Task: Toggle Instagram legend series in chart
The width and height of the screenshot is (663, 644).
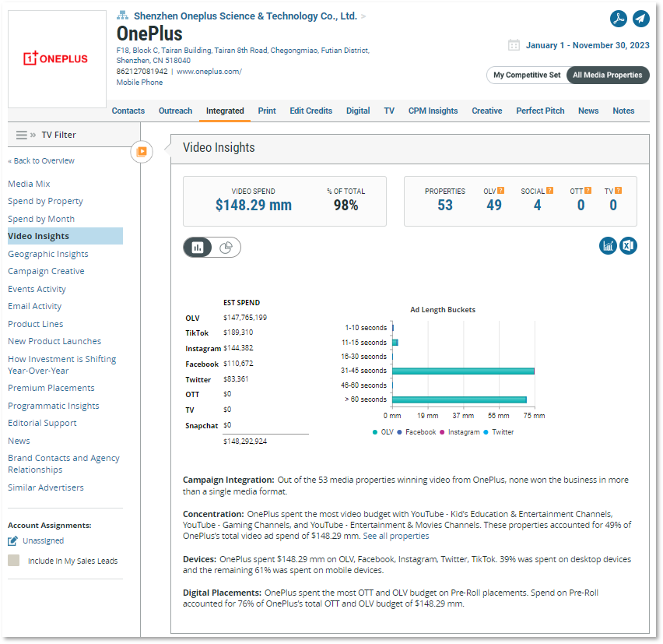Action: point(460,432)
